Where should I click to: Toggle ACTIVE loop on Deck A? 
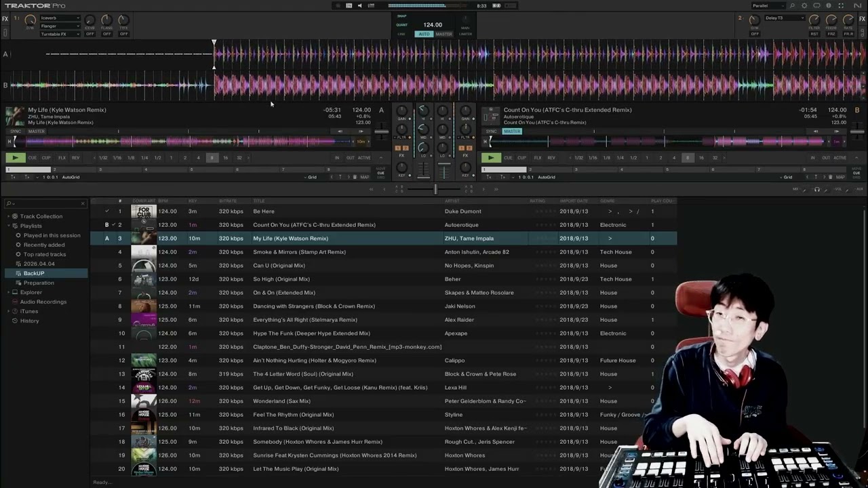[x=365, y=158]
